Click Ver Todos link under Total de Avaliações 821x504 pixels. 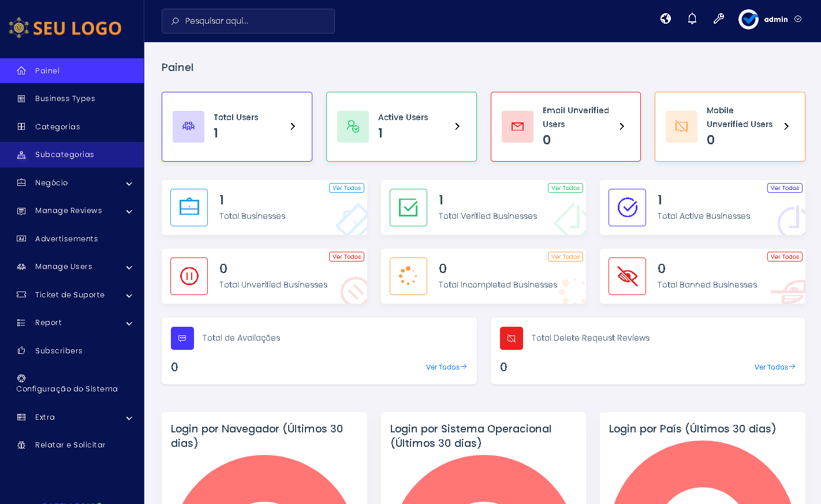coord(446,367)
